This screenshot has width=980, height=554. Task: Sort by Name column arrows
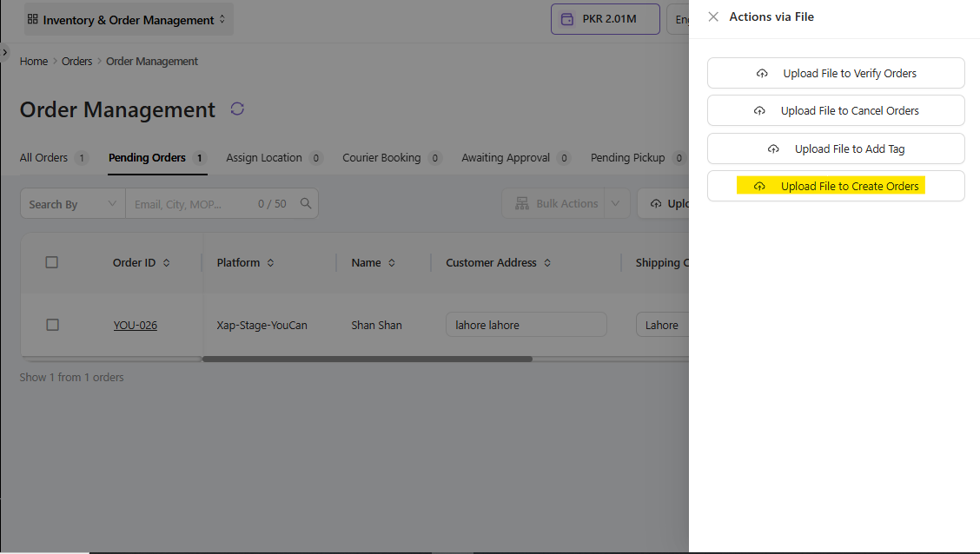click(x=392, y=263)
